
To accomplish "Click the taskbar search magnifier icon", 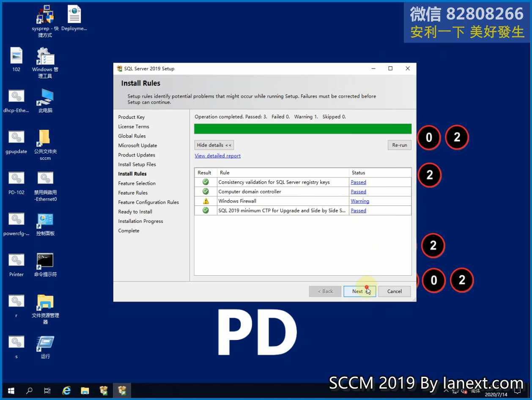I will (x=29, y=391).
